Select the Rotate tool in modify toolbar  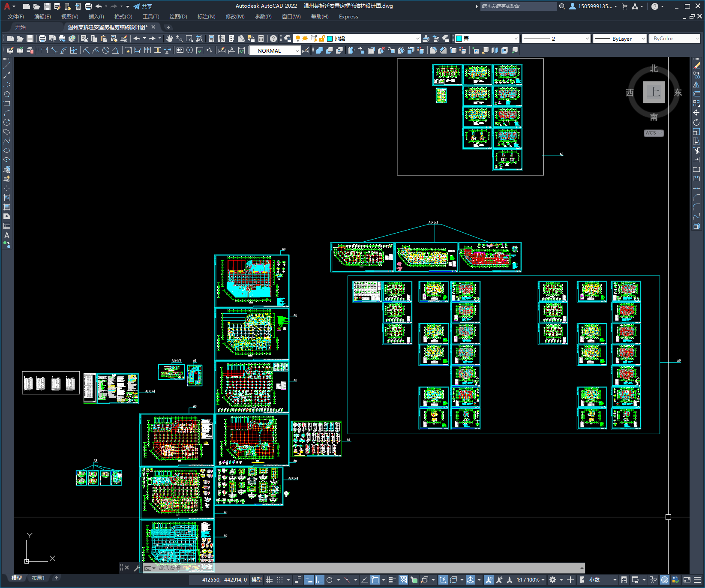[x=696, y=122]
